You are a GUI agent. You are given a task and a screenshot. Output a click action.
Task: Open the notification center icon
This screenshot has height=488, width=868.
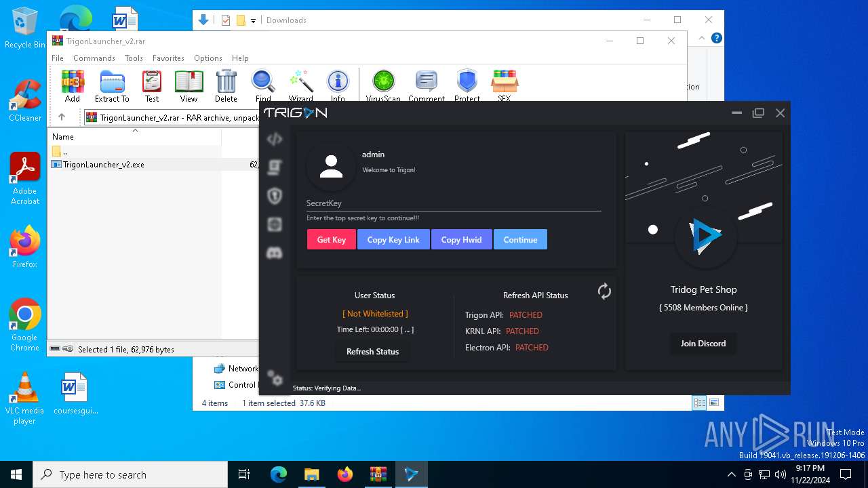(x=846, y=474)
